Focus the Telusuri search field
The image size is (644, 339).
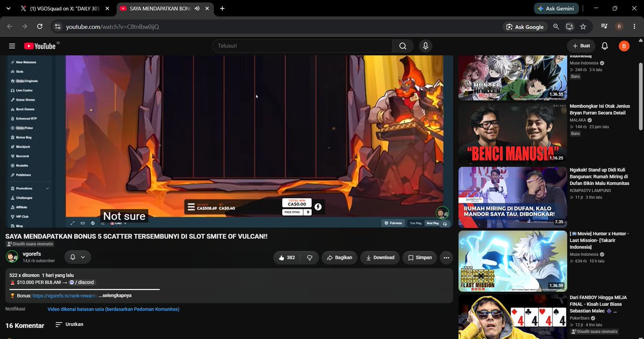tap(302, 46)
